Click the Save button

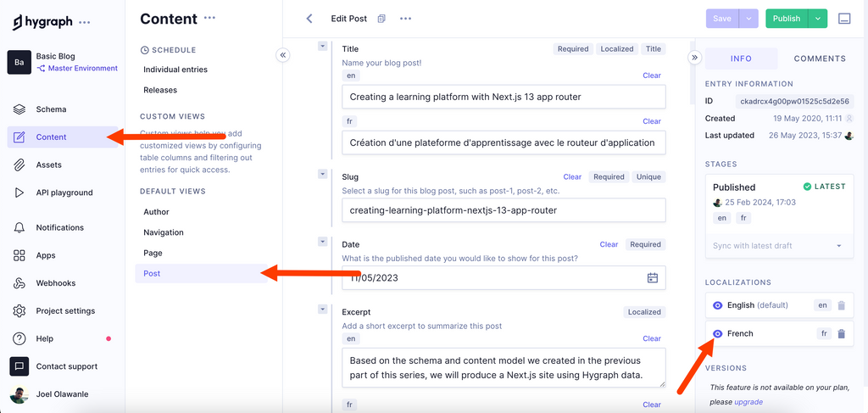(722, 19)
